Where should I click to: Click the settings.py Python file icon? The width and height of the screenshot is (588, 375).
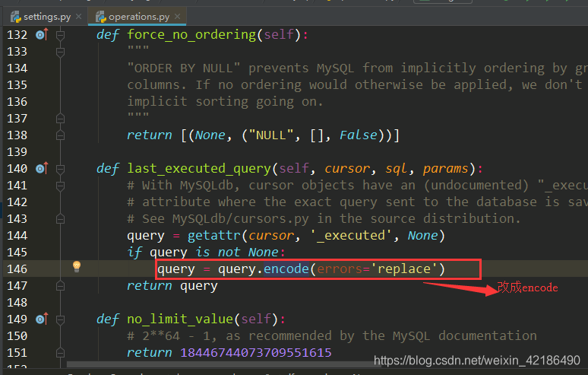(x=16, y=17)
